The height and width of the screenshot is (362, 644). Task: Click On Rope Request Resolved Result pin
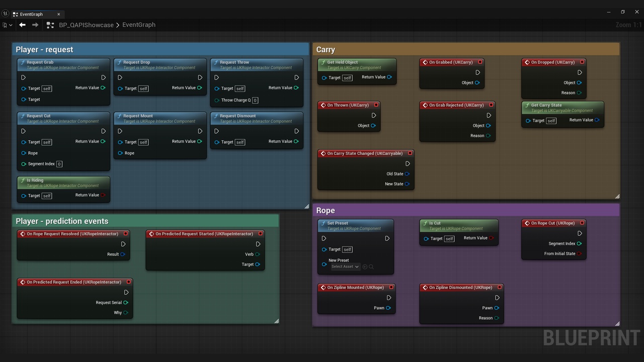click(123, 254)
